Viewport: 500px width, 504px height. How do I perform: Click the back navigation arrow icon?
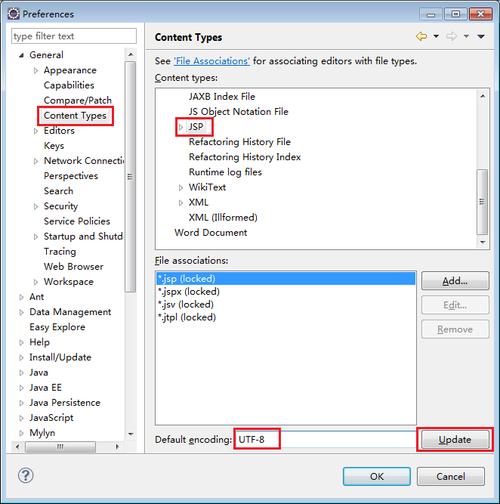coord(422,36)
